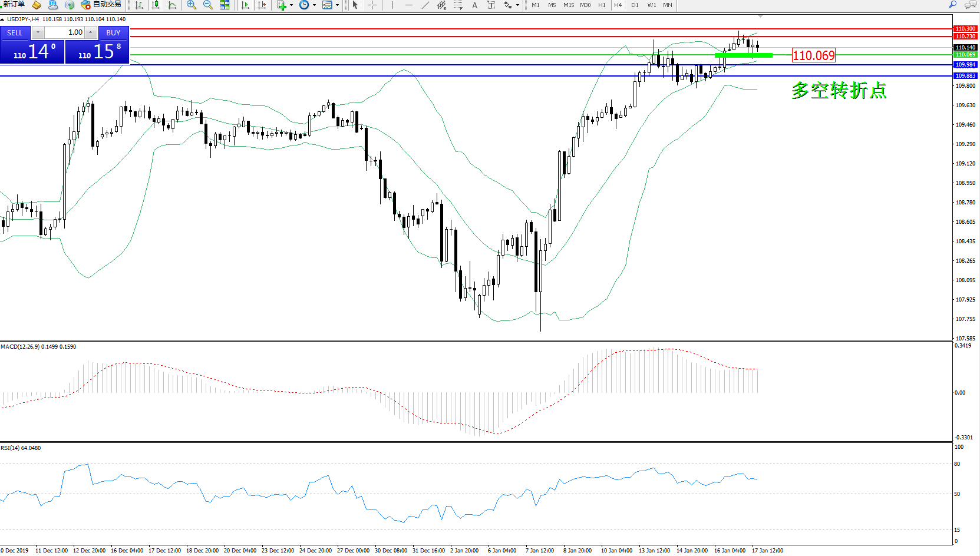Switch chart to candlestick display mode

pos(156,5)
